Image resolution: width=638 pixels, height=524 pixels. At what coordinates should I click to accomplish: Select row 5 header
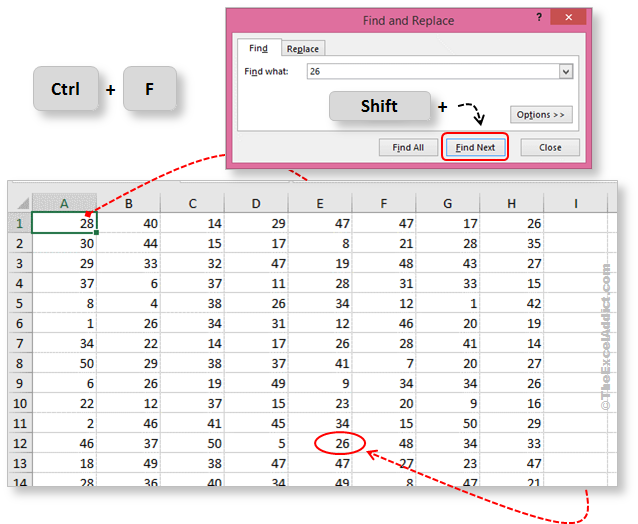[x=20, y=303]
